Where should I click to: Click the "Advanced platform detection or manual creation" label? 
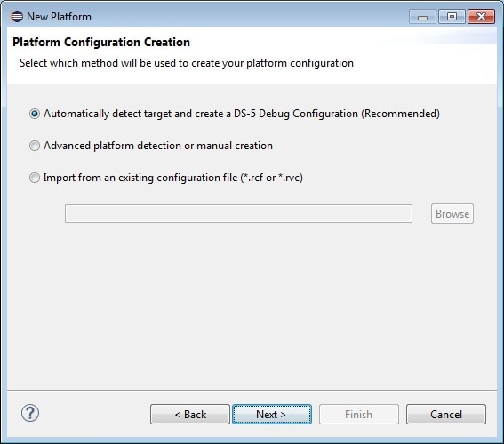tap(158, 146)
